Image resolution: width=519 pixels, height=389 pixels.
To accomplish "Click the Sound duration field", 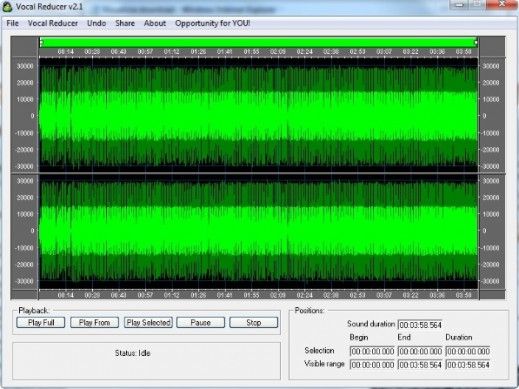I will pos(420,325).
